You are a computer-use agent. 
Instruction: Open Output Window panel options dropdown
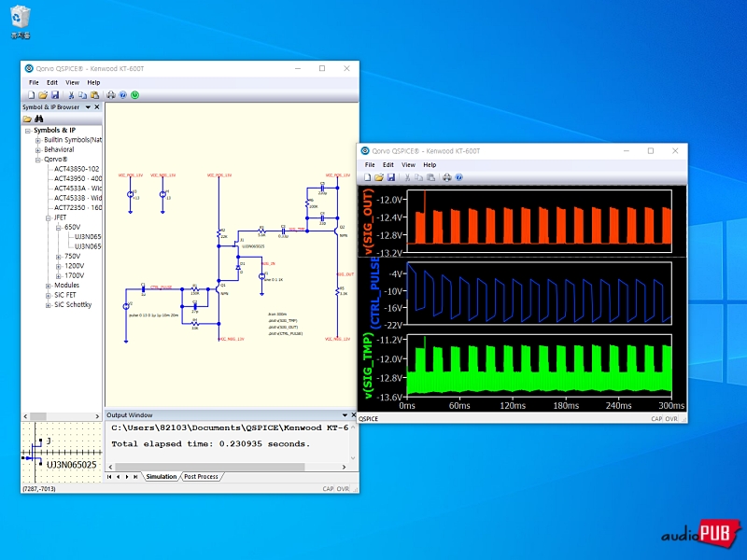point(345,414)
